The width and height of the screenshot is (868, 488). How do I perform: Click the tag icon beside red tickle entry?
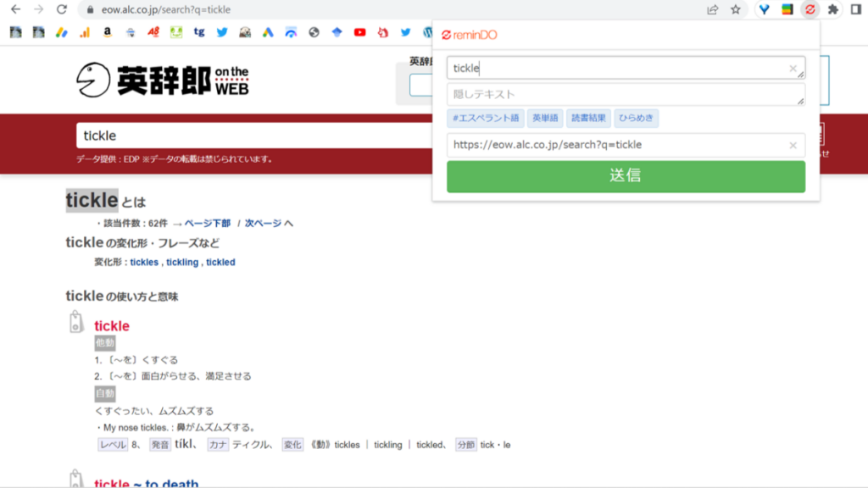pyautogui.click(x=75, y=322)
